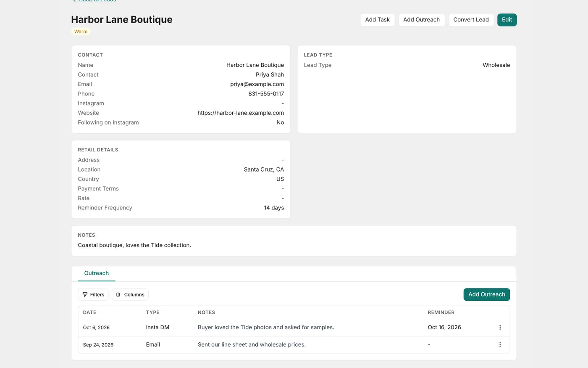Click the email priya@example.com

(257, 84)
